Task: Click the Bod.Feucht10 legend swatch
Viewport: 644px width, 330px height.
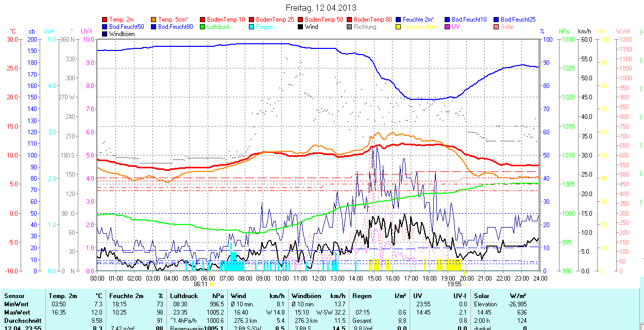Action: pos(447,20)
